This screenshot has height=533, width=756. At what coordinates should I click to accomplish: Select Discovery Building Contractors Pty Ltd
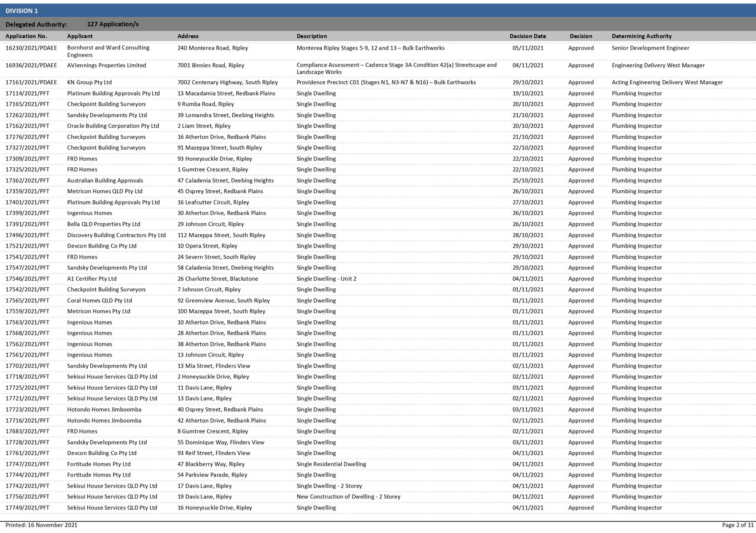tap(116, 235)
